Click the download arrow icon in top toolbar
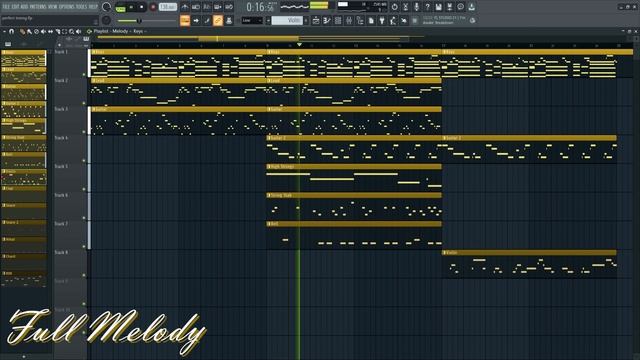 (x=471, y=7)
